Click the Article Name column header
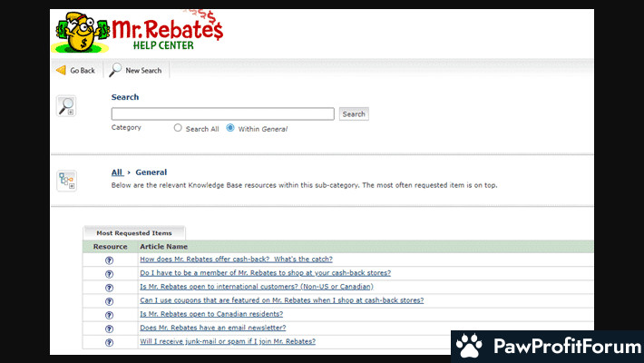This screenshot has width=644, height=363. [163, 247]
